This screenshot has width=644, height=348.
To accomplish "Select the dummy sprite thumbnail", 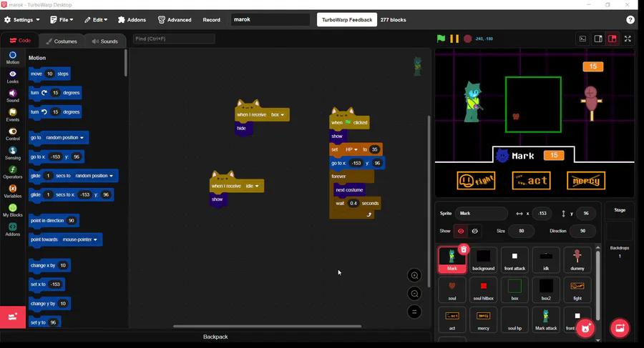I will coord(577,260).
